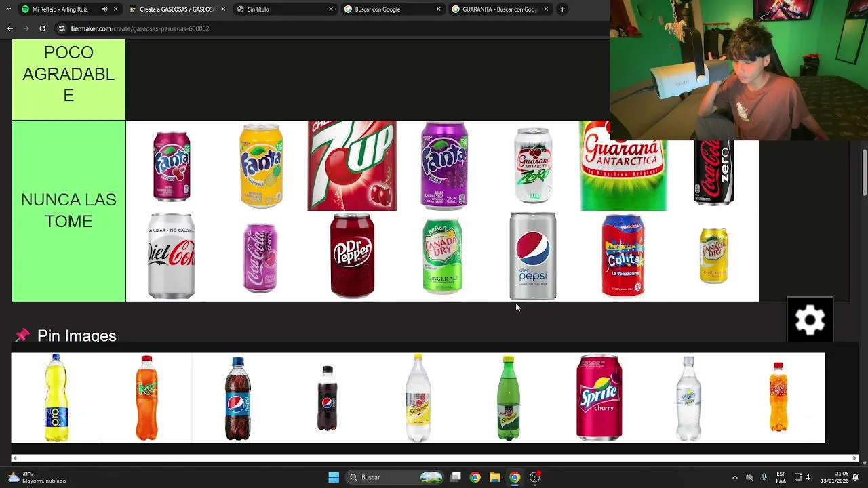Viewport: 868px width, 488px height.
Task: Select the Guaraná Zero white can
Action: [533, 166]
